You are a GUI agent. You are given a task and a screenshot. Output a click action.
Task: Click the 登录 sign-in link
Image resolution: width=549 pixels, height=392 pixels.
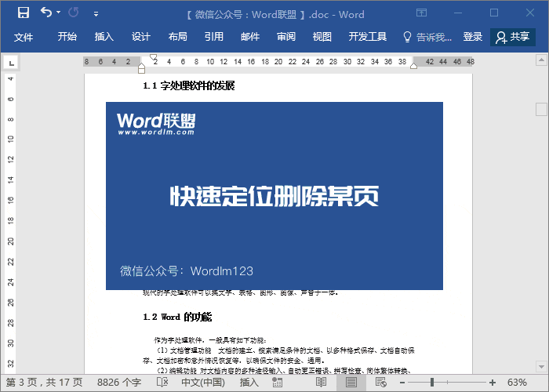point(473,36)
